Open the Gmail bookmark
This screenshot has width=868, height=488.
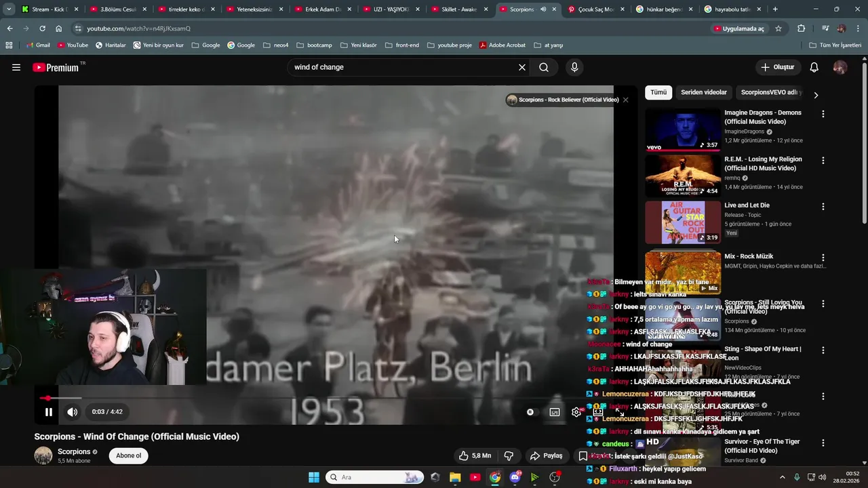(38, 45)
